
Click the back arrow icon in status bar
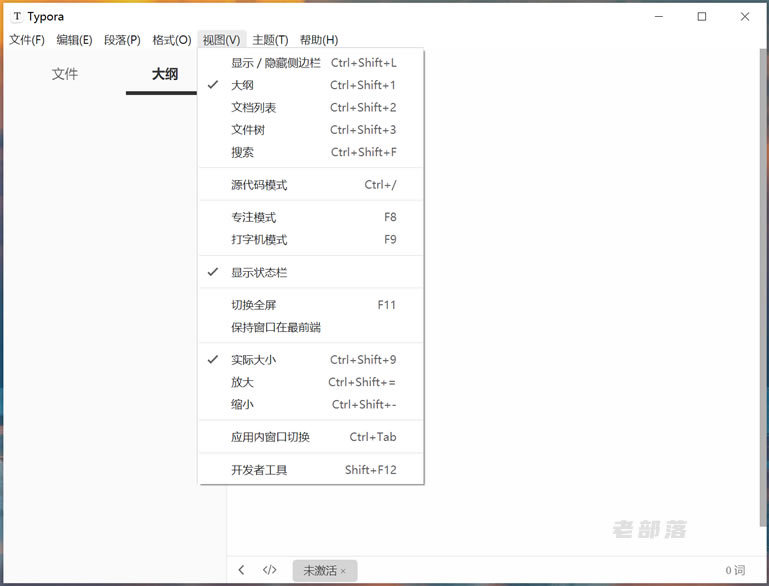click(241, 570)
